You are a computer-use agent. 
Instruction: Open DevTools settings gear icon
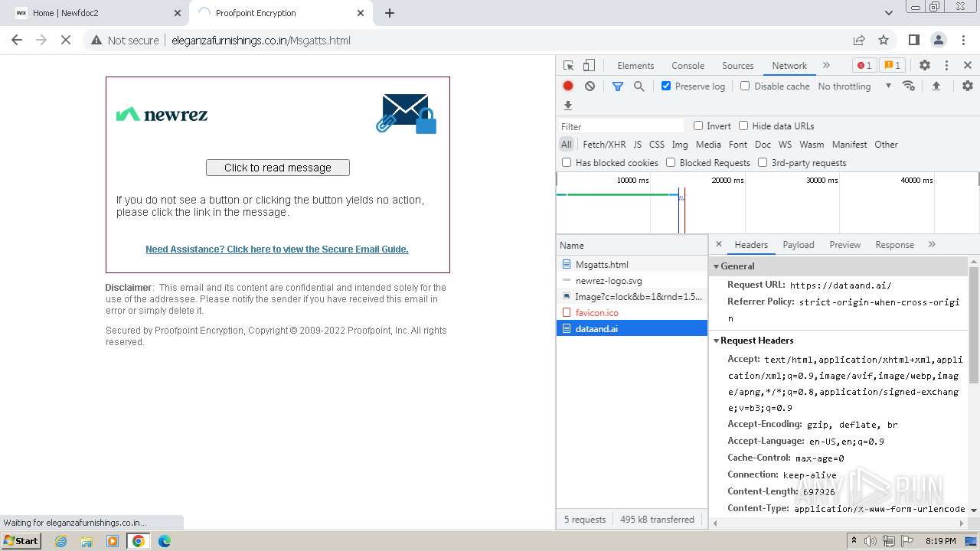[x=925, y=65]
